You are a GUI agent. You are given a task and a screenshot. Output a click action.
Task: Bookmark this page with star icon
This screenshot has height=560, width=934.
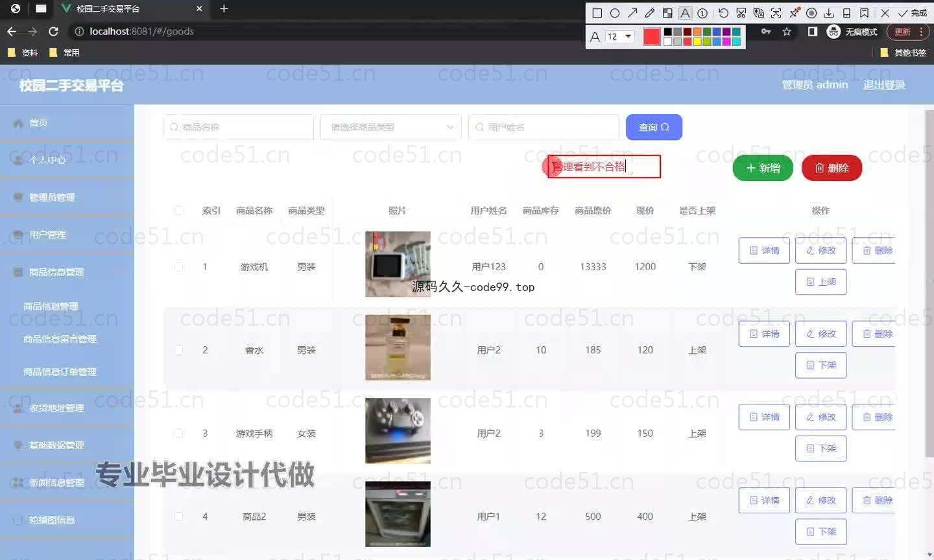click(787, 31)
